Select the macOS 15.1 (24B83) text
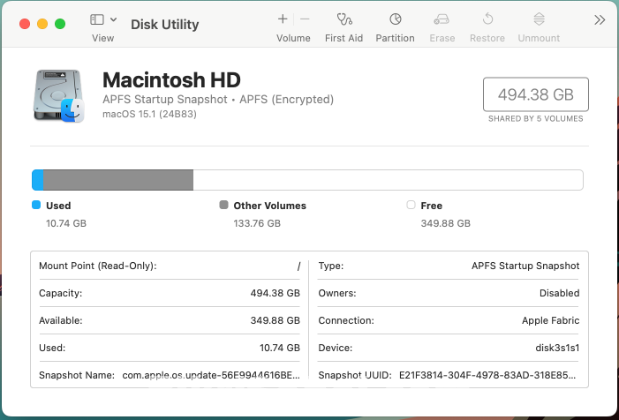This screenshot has width=619, height=420. [x=149, y=114]
